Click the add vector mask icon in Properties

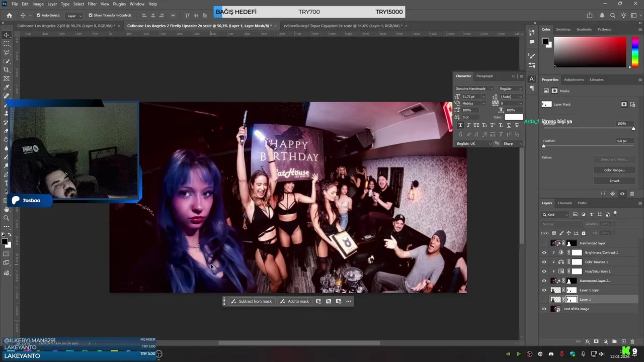(x=632, y=105)
